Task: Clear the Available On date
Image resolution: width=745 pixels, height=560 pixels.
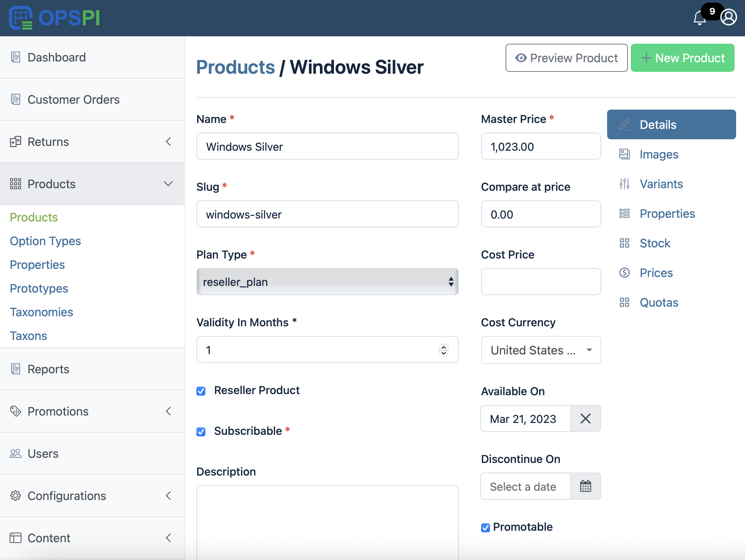Action: click(x=586, y=419)
